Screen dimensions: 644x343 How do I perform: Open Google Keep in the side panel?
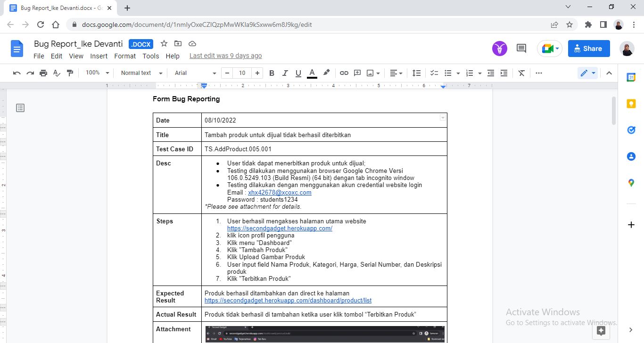coord(631,104)
